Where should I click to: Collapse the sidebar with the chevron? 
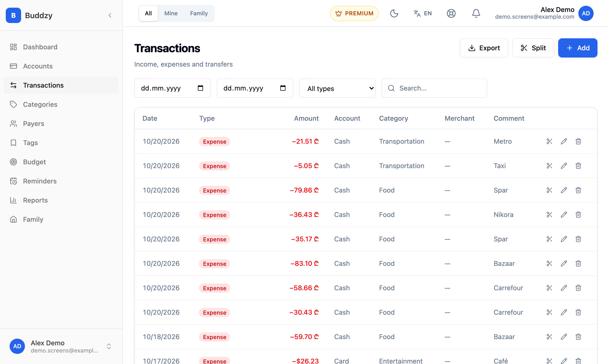[x=110, y=15]
